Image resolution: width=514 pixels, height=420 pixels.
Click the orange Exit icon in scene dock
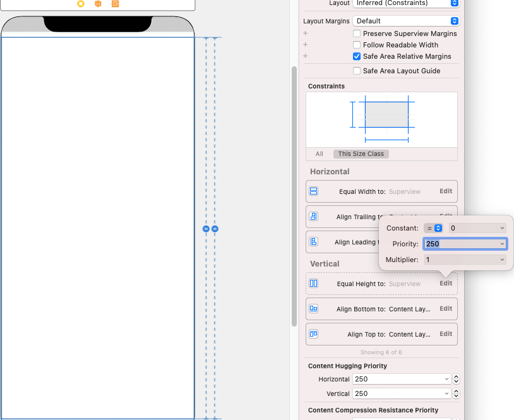point(115,4)
